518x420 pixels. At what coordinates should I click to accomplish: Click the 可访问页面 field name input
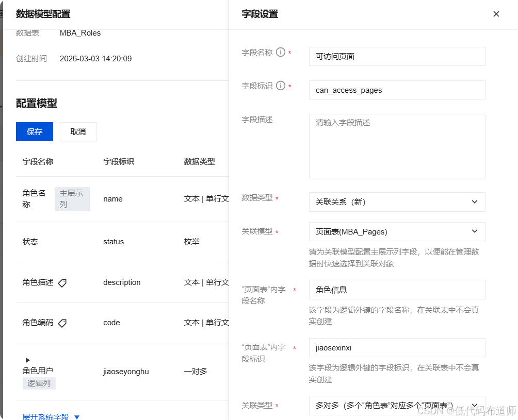396,56
